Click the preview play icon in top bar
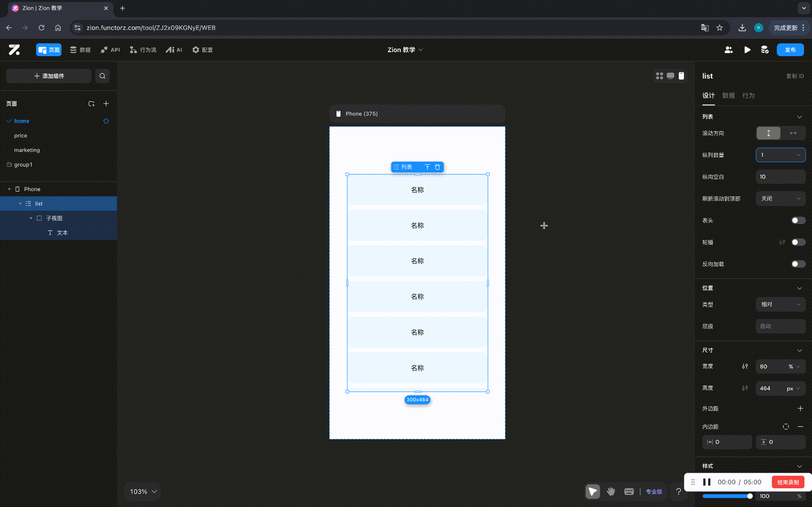The width and height of the screenshot is (812, 507). pos(747,50)
